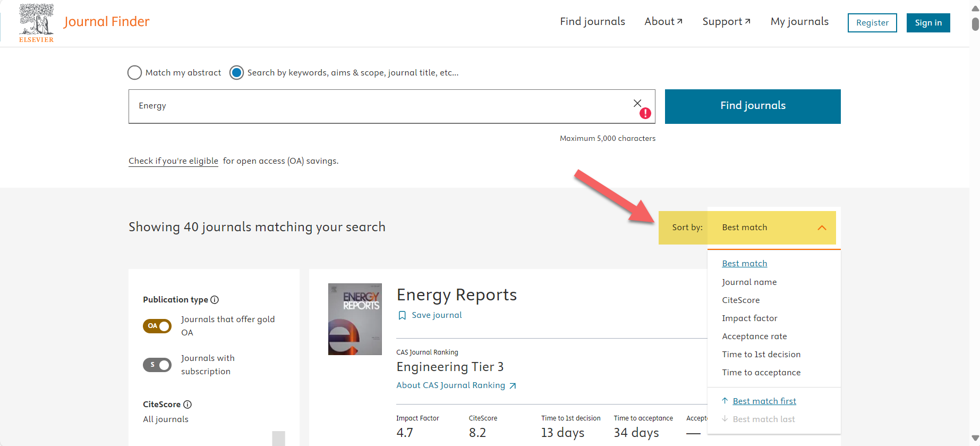980x446 pixels.
Task: Open Find journals nav link
Action: [592, 22]
